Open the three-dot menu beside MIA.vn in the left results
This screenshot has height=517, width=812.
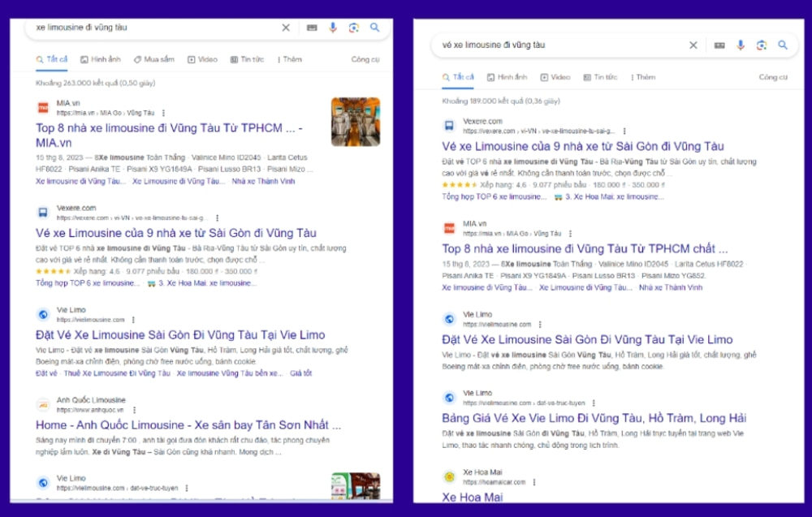click(164, 113)
